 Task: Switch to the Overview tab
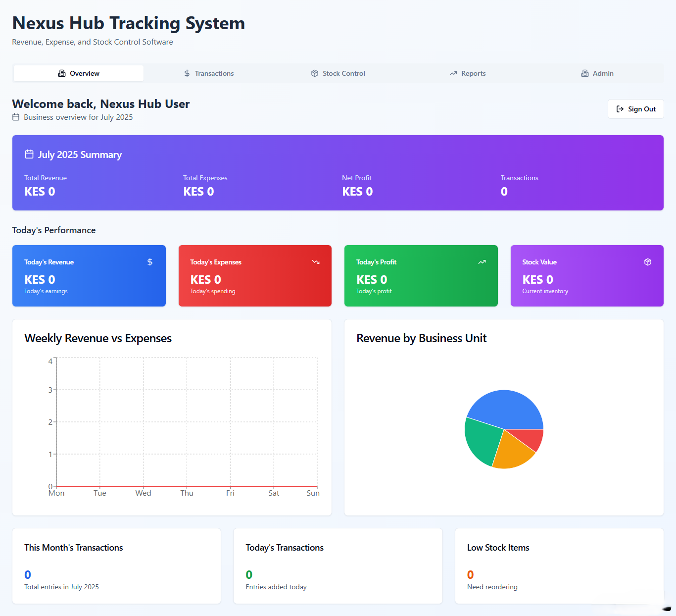tap(79, 73)
